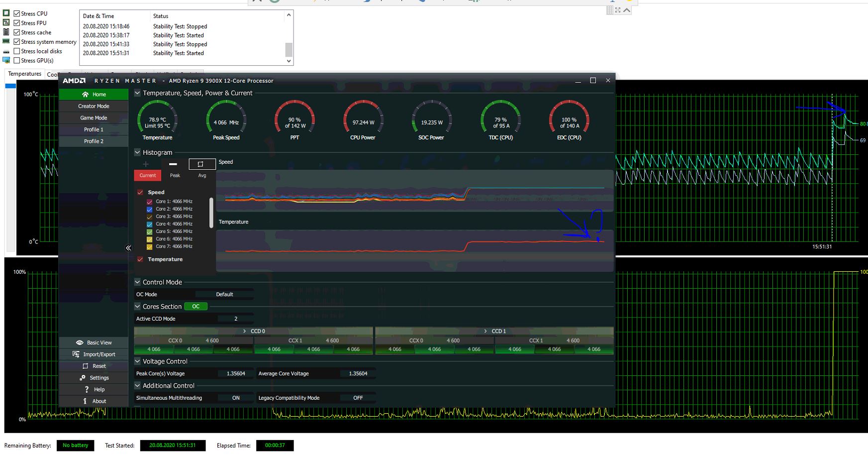Viewport: 868px width, 455px height.
Task: Click the Stress cache chip icon
Action: click(x=6, y=32)
